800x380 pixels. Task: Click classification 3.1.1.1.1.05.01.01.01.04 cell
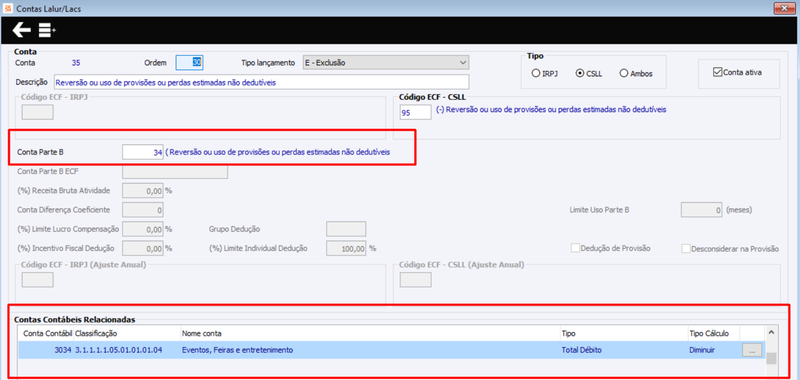point(119,350)
